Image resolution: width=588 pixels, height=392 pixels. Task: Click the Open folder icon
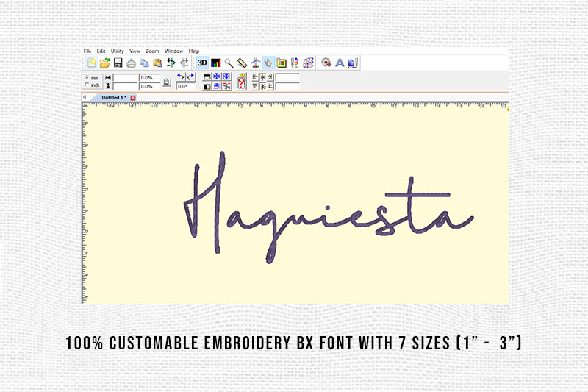point(105,63)
